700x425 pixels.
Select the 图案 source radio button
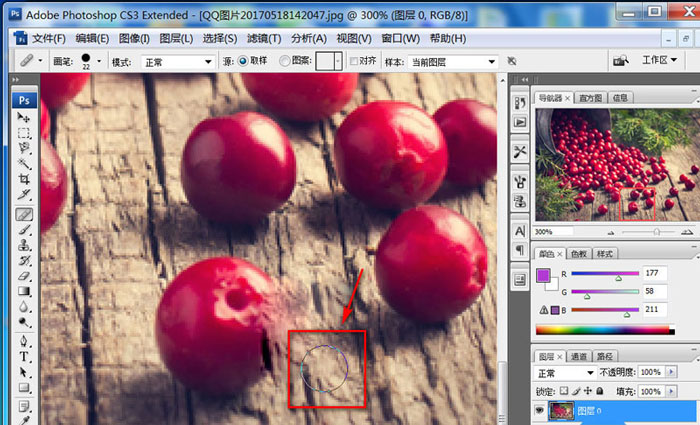coord(284,61)
